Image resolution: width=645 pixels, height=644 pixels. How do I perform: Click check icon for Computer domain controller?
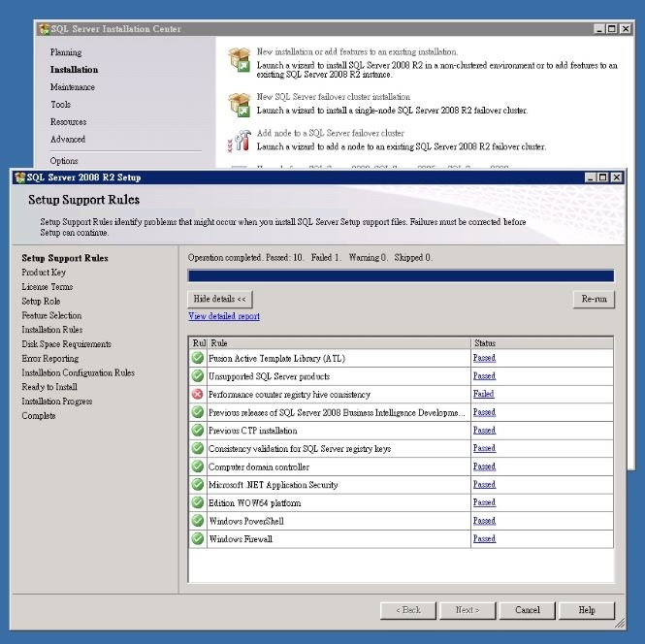198,467
